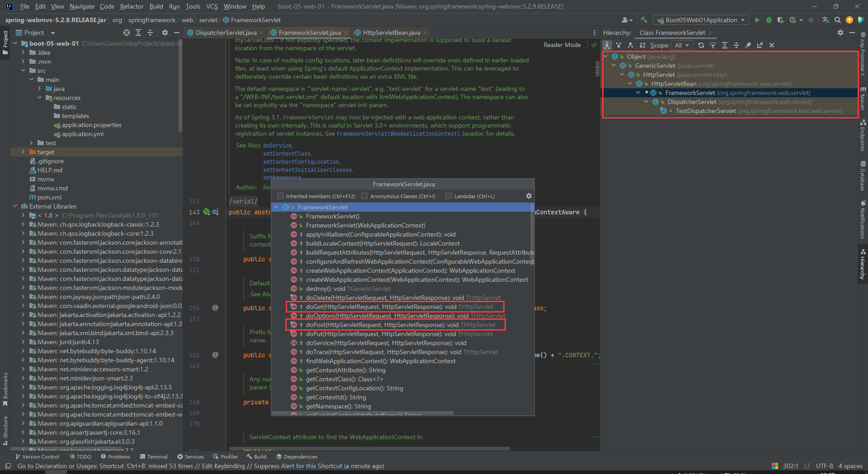Click Reader Mode in the editor
This screenshot has height=474, width=868.
coord(562,45)
